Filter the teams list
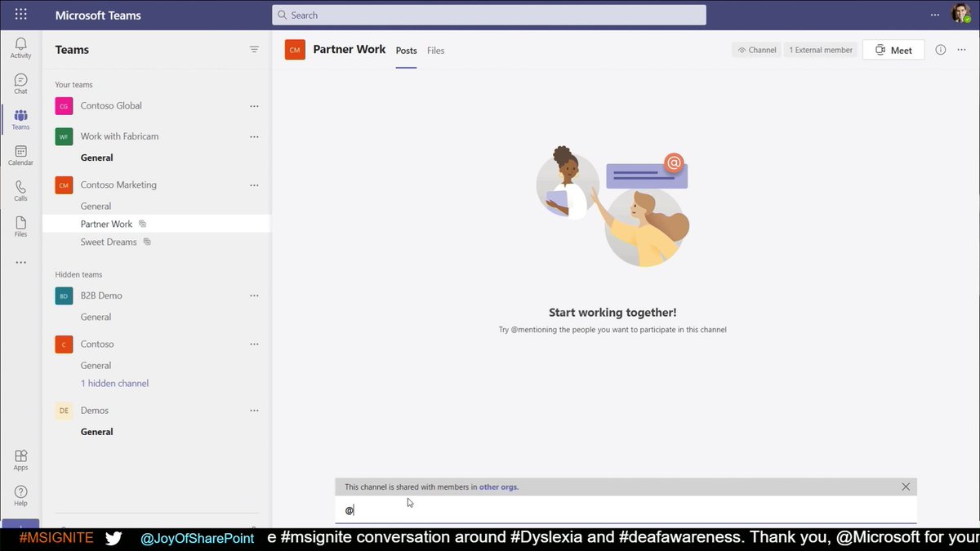980x551 pixels. 254,49
